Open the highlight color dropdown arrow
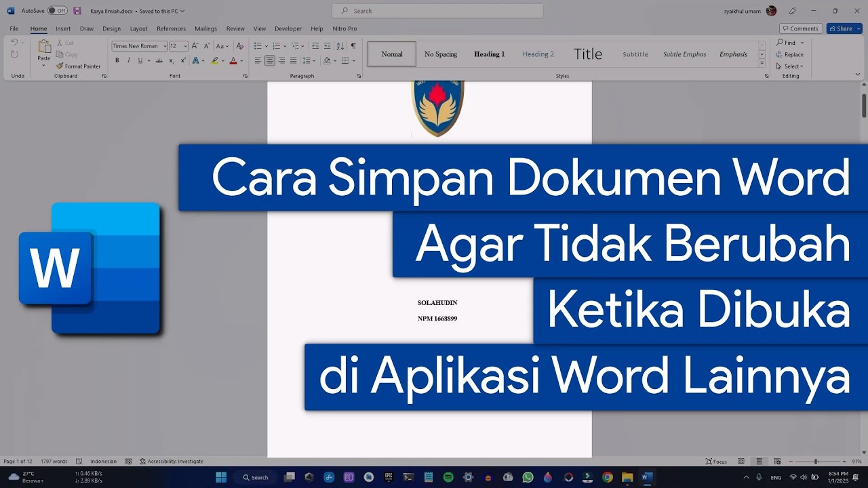This screenshot has height=488, width=868. (x=222, y=60)
